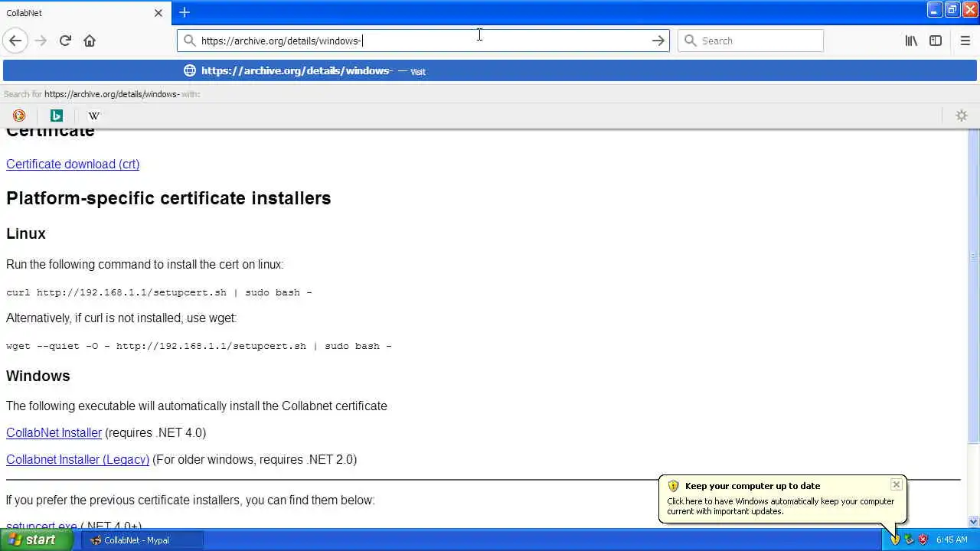Visit the suggested archive.org URL

click(490, 71)
